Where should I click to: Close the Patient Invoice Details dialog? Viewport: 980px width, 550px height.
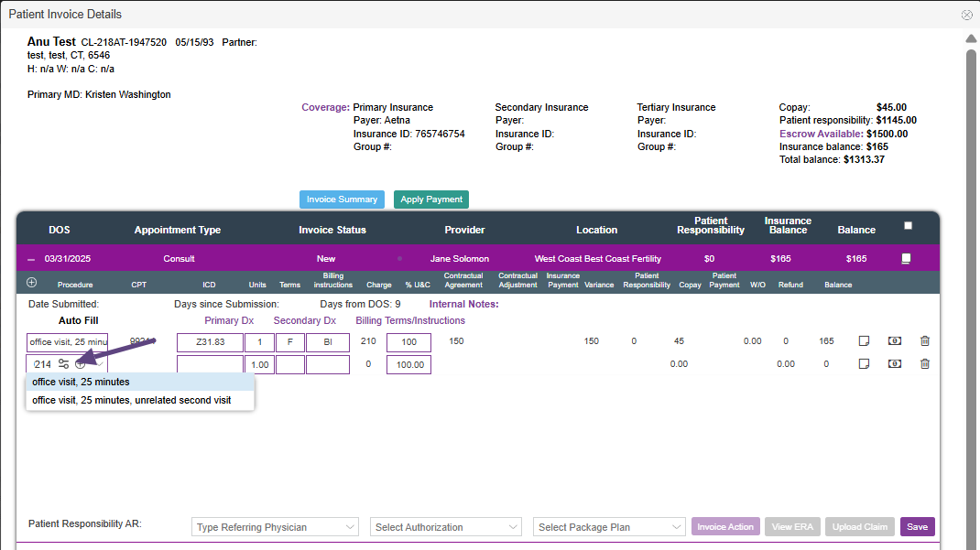click(966, 15)
